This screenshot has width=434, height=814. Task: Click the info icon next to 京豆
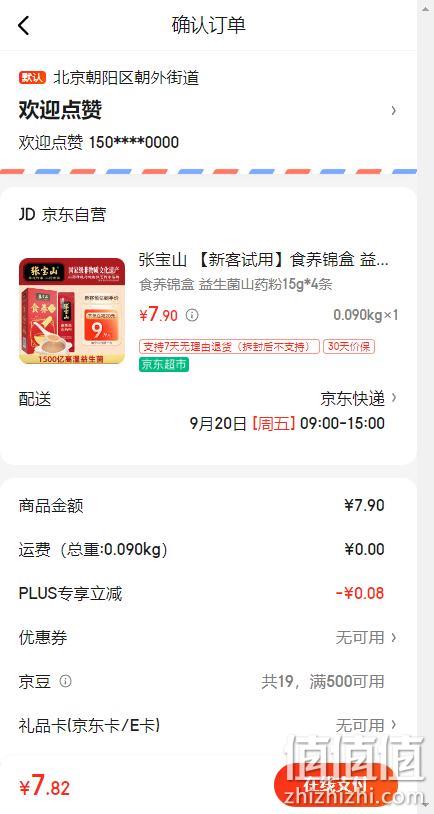65,681
